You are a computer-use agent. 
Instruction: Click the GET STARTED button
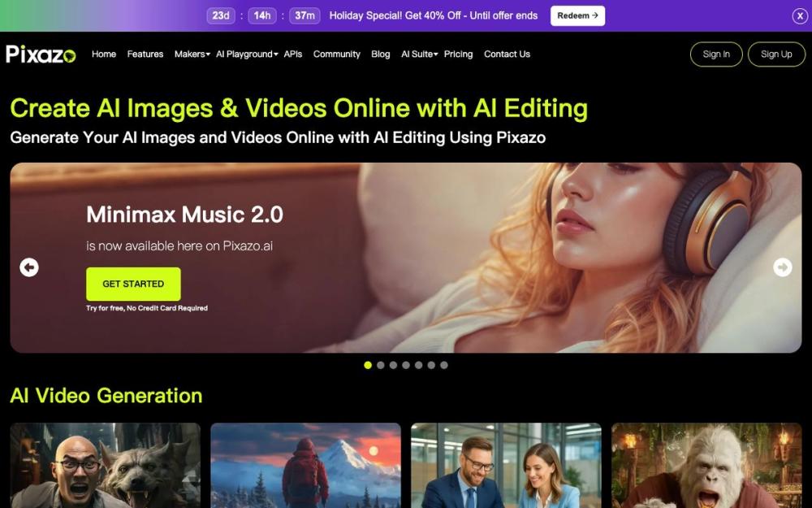click(133, 284)
